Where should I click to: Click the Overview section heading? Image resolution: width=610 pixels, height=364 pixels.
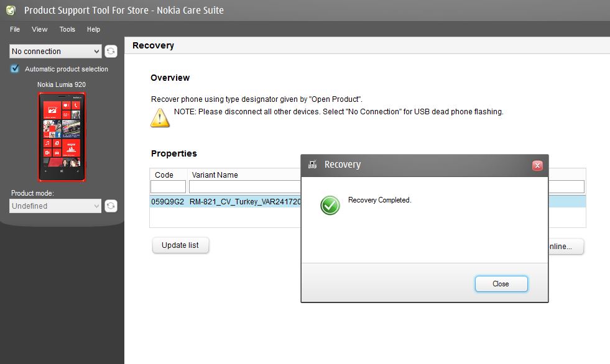coord(170,78)
